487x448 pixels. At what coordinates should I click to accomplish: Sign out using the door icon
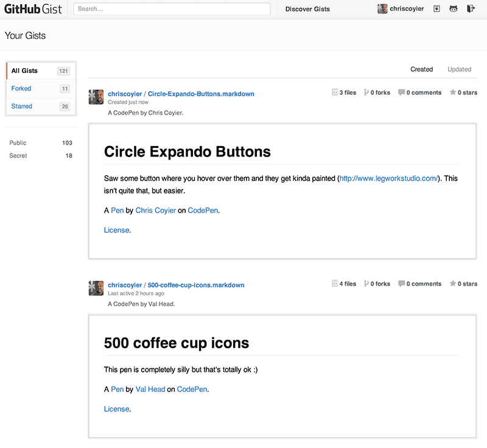(x=471, y=9)
